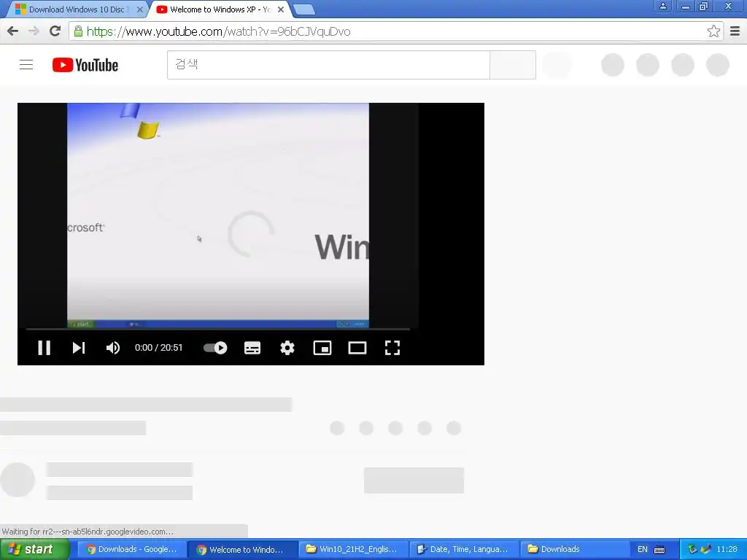Open on-screen keyboard tray icon
The width and height of the screenshot is (747, 560).
pyautogui.click(x=659, y=550)
